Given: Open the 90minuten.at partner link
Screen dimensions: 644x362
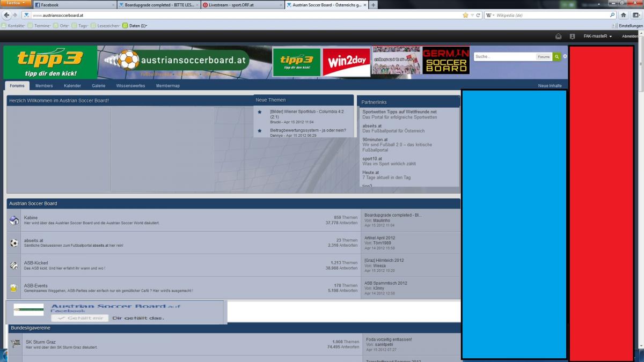Looking at the screenshot, I should point(375,139).
